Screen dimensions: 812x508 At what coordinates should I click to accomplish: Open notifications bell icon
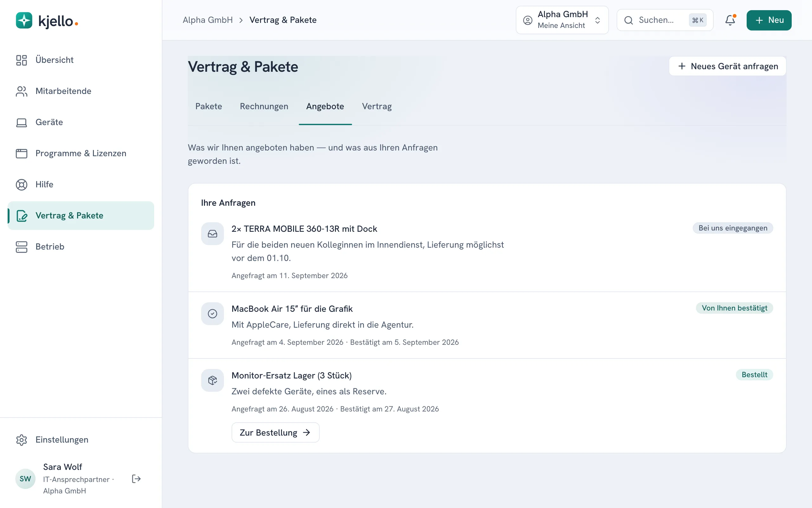730,20
